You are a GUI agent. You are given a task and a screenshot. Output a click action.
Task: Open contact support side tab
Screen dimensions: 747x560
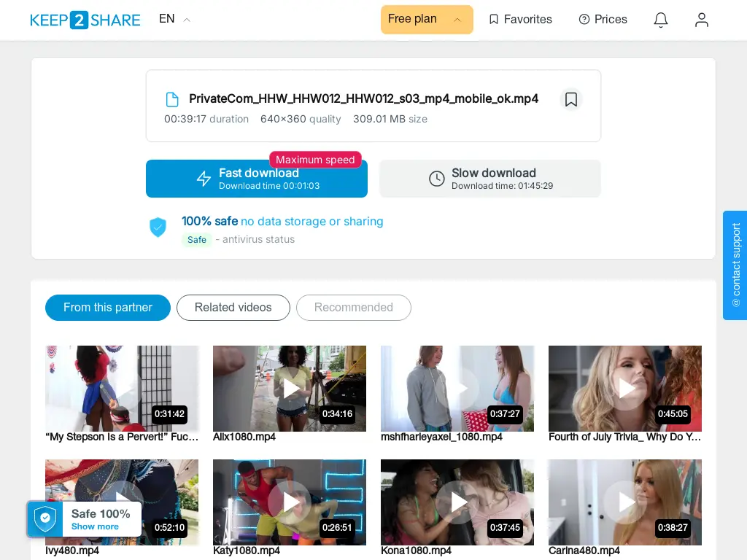click(735, 265)
